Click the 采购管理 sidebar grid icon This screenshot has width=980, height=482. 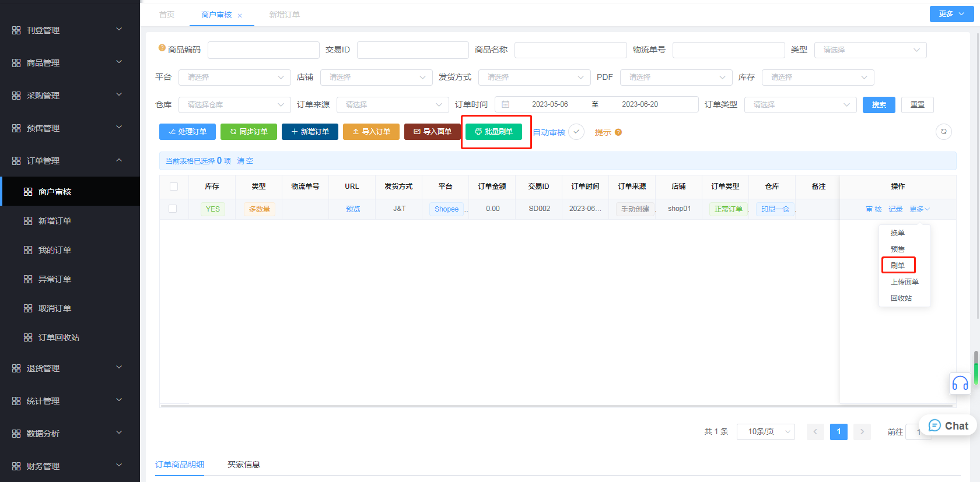(16, 96)
